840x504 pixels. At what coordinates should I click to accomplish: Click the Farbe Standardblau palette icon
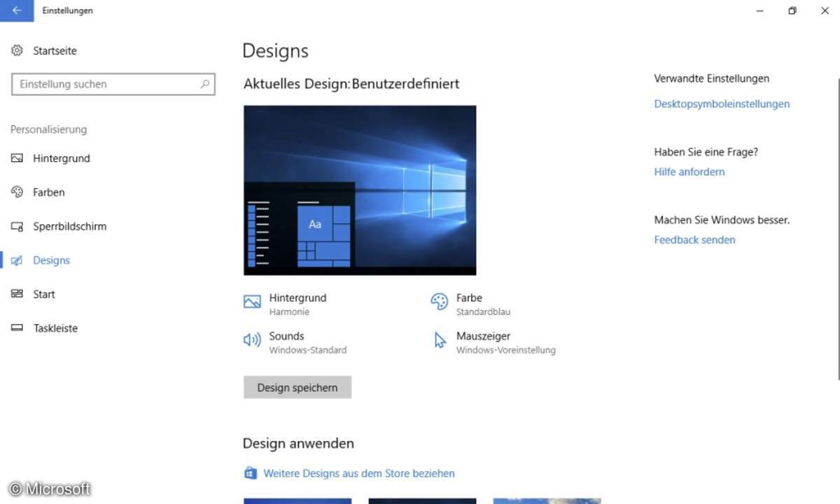coord(439,302)
